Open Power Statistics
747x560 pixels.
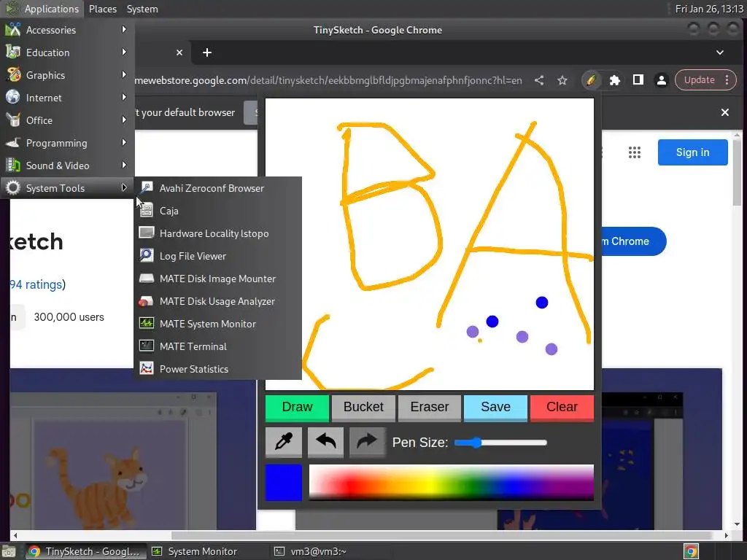[218, 369]
